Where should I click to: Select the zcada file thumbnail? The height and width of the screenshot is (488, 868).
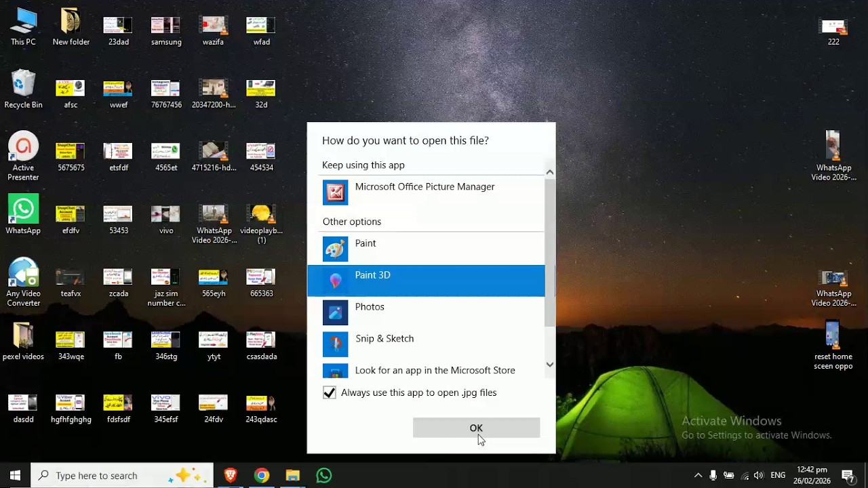point(118,283)
